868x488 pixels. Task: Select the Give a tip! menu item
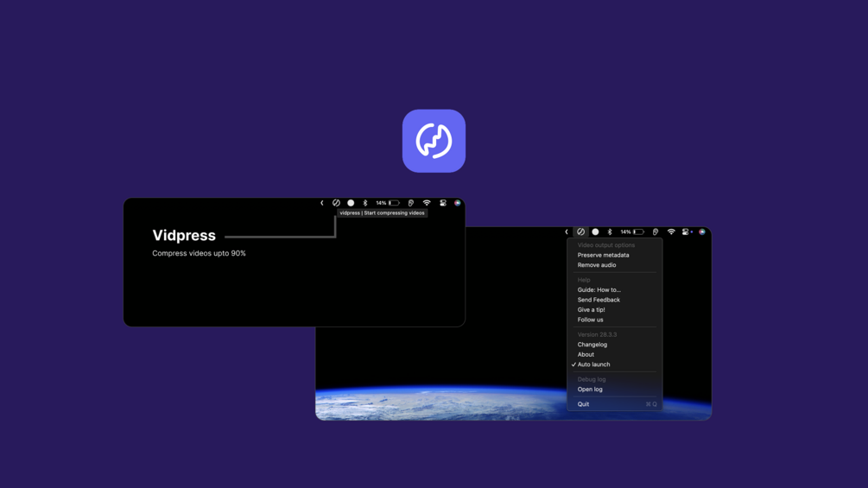tap(614, 310)
